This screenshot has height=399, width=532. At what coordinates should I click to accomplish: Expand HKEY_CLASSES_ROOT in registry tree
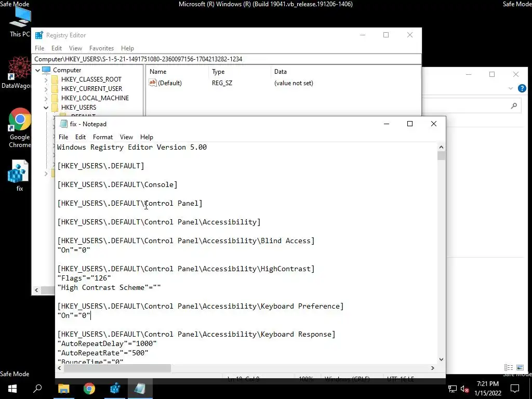pos(46,79)
